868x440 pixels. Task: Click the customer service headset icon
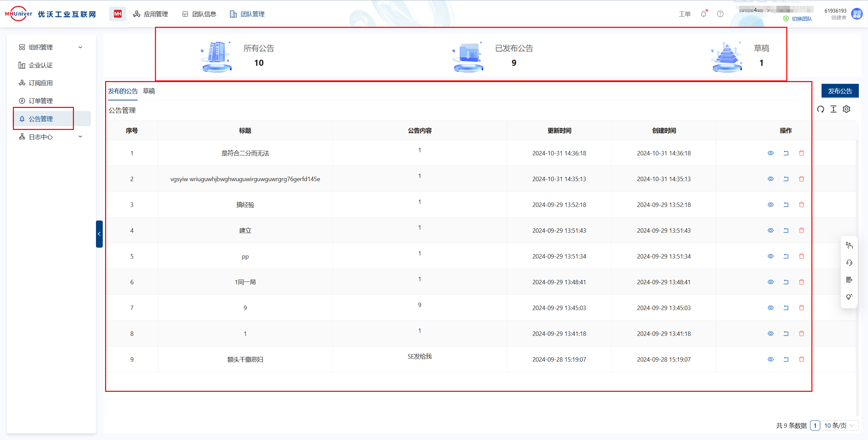[849, 263]
